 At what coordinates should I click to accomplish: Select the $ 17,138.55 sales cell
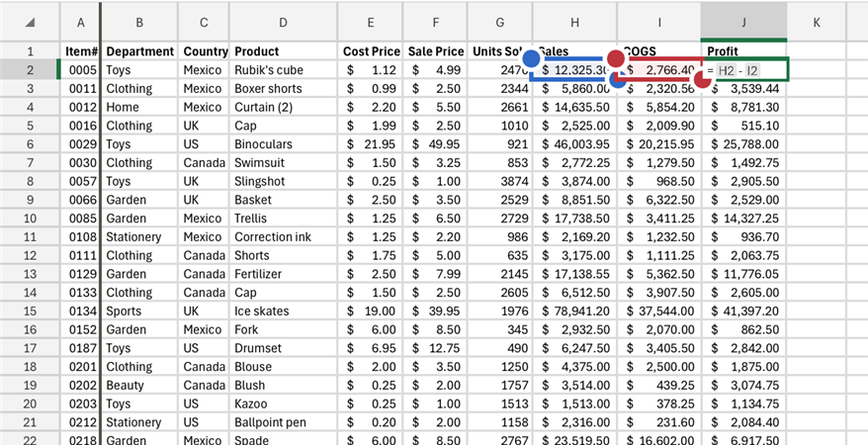point(575,274)
